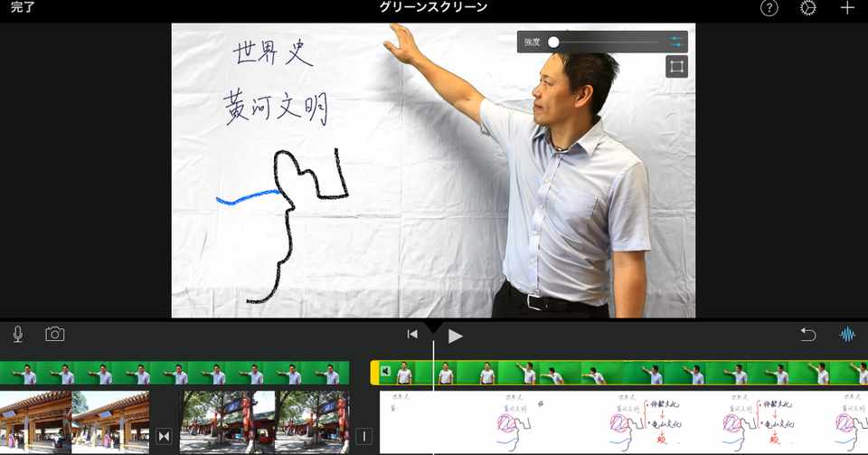Select the whiteboard drawing clip in the timeline

623,422
